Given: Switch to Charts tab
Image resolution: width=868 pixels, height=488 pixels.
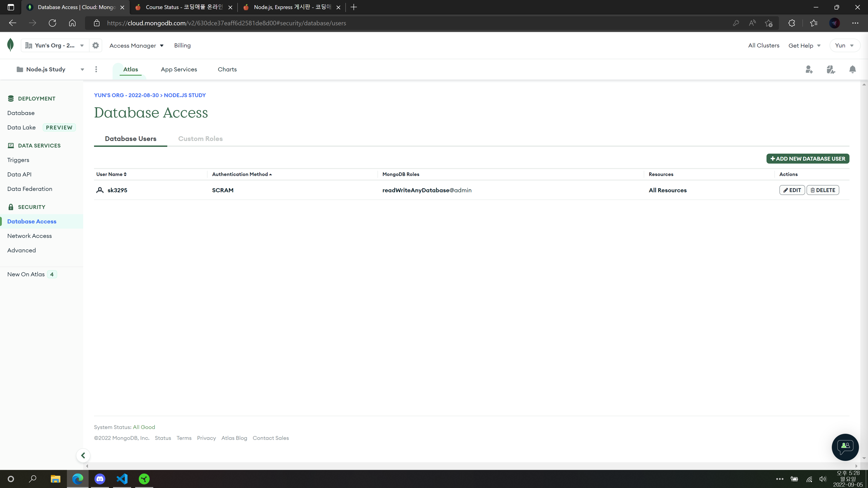Looking at the screenshot, I should (x=227, y=69).
